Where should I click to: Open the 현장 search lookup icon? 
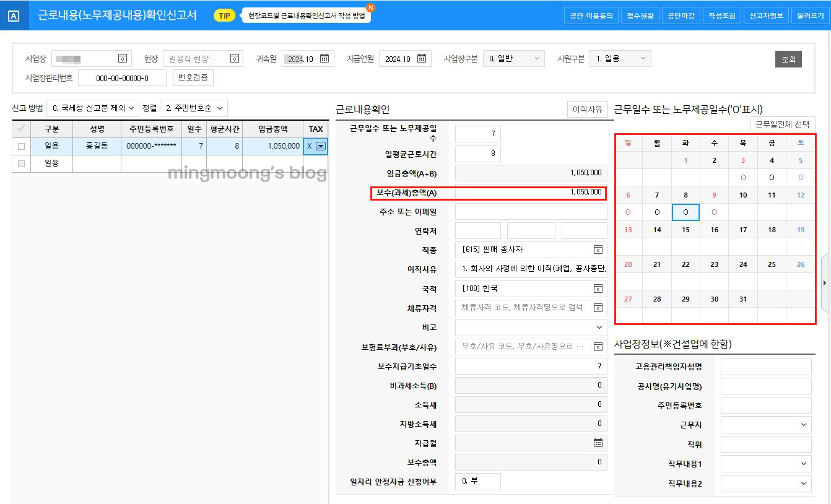click(x=234, y=59)
